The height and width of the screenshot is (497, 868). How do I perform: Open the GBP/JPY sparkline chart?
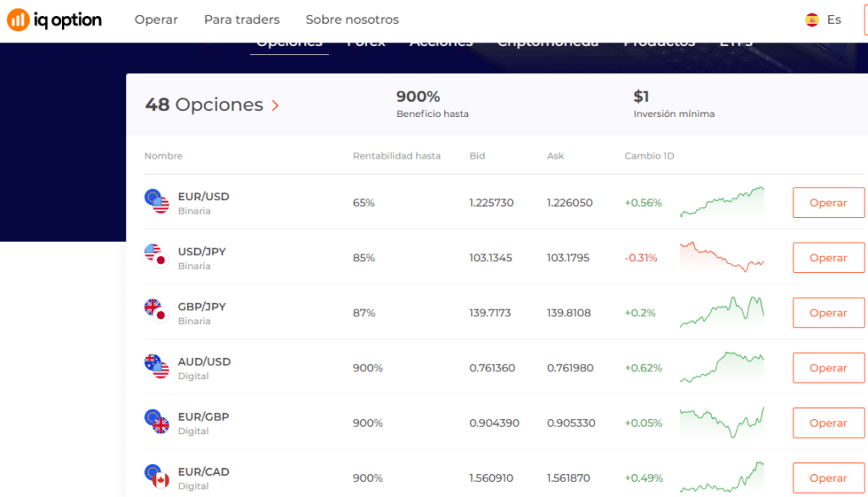click(x=722, y=312)
